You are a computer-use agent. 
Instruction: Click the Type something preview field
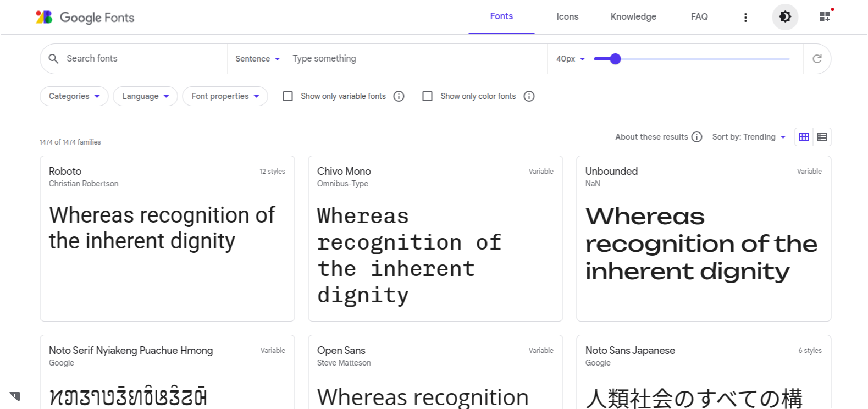pyautogui.click(x=415, y=58)
